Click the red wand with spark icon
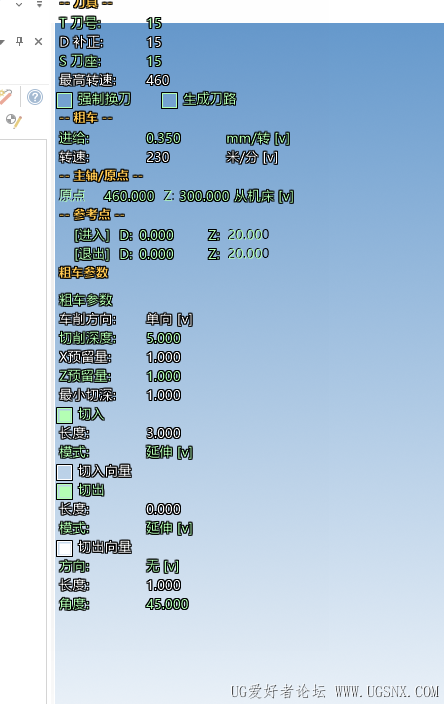The image size is (444, 704). tap(5, 97)
